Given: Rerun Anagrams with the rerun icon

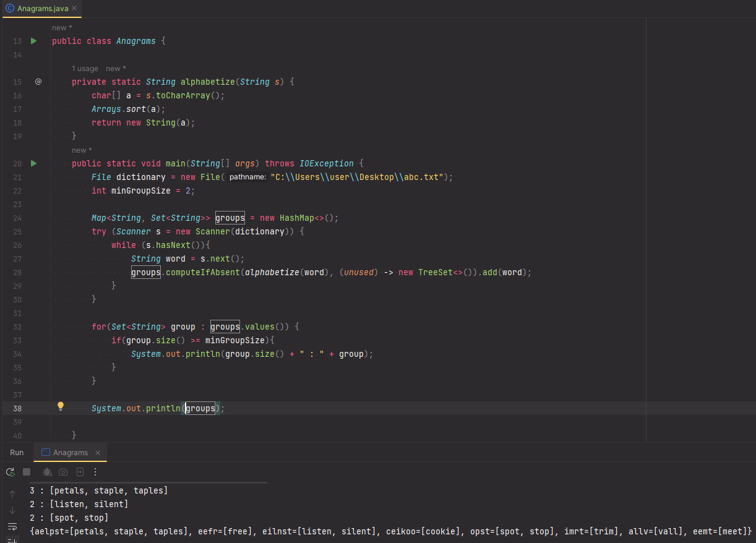Looking at the screenshot, I should tap(11, 472).
